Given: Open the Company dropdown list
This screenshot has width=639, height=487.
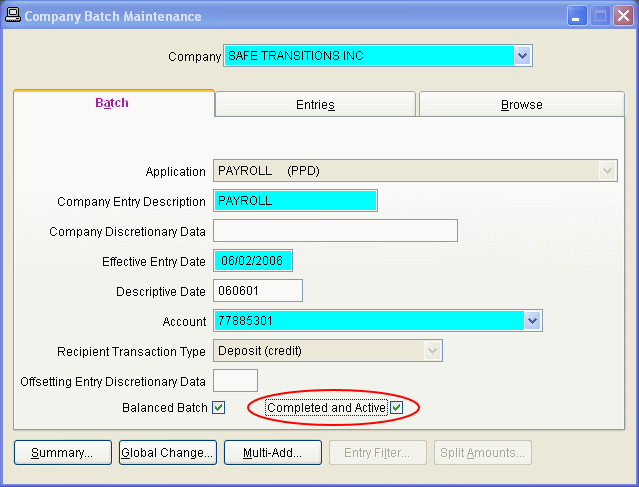Looking at the screenshot, I should click(522, 57).
